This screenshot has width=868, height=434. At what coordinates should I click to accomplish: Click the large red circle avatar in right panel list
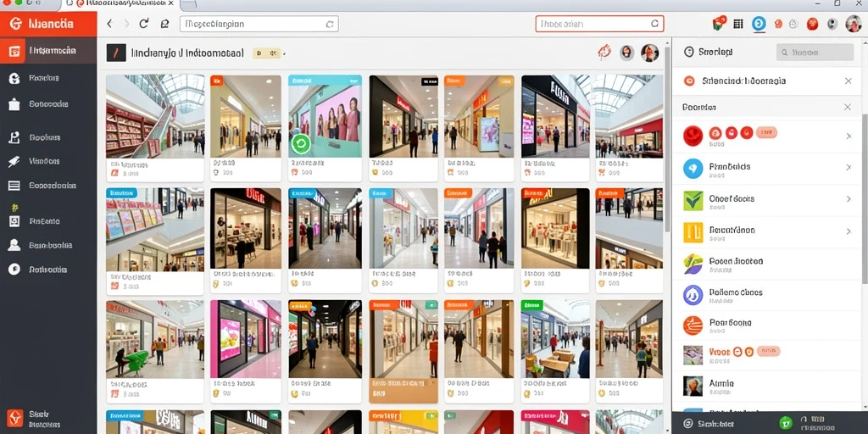pos(693,136)
